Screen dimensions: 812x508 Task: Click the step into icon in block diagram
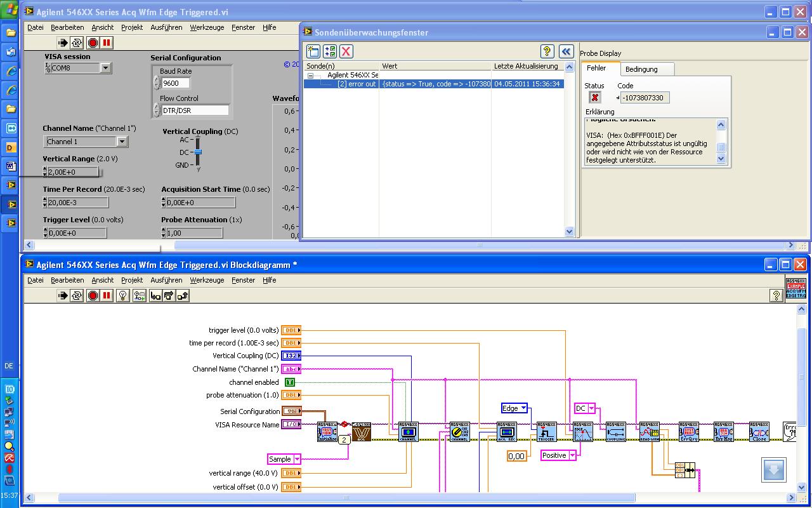pos(155,295)
